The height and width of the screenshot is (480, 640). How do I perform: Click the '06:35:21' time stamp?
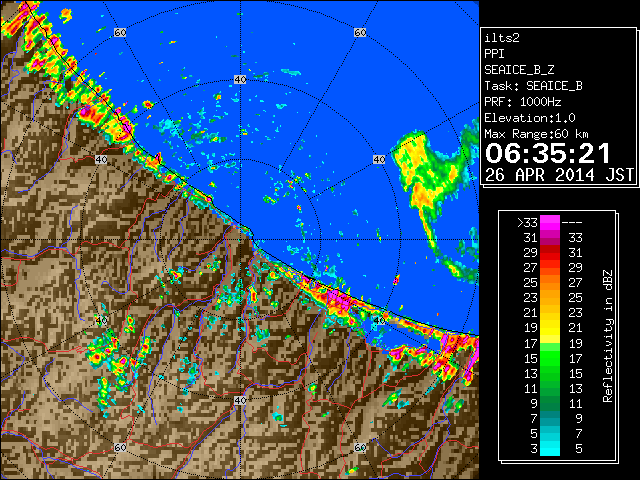click(x=548, y=153)
